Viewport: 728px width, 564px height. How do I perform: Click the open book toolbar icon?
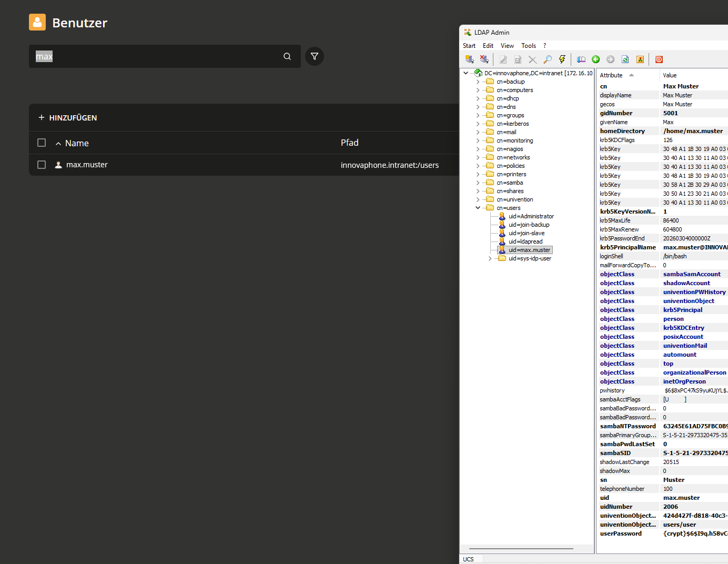(581, 59)
